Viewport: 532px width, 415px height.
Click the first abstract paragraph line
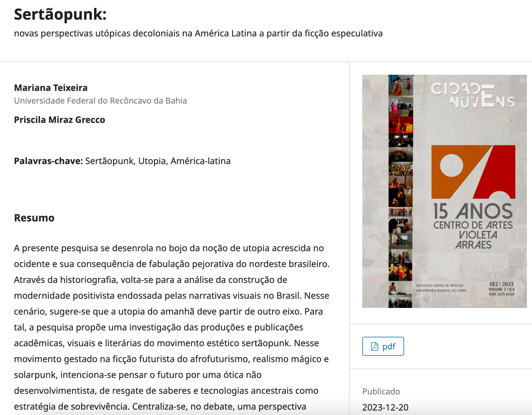click(169, 248)
